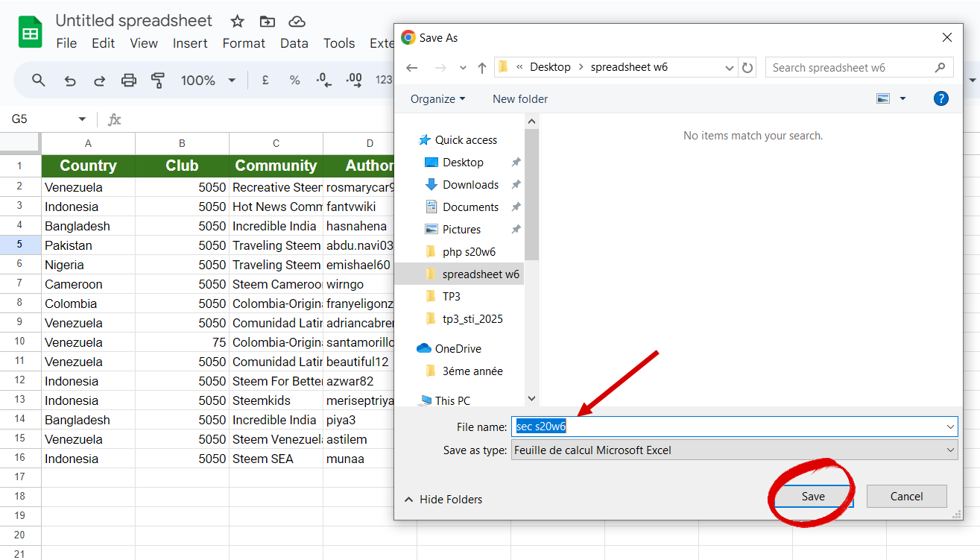980x560 pixels.
Task: Redo the last action in Sheets
Action: (x=99, y=80)
